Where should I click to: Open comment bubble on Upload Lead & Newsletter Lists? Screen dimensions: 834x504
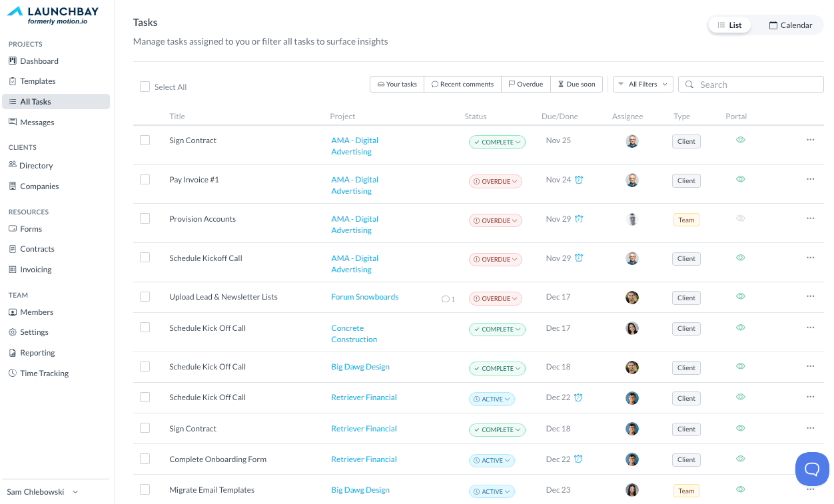point(448,299)
